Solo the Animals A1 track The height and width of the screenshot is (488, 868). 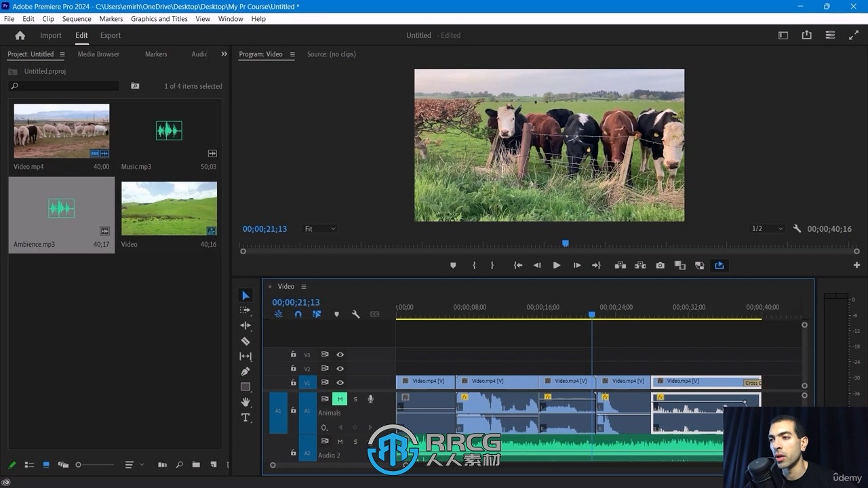pyautogui.click(x=355, y=399)
